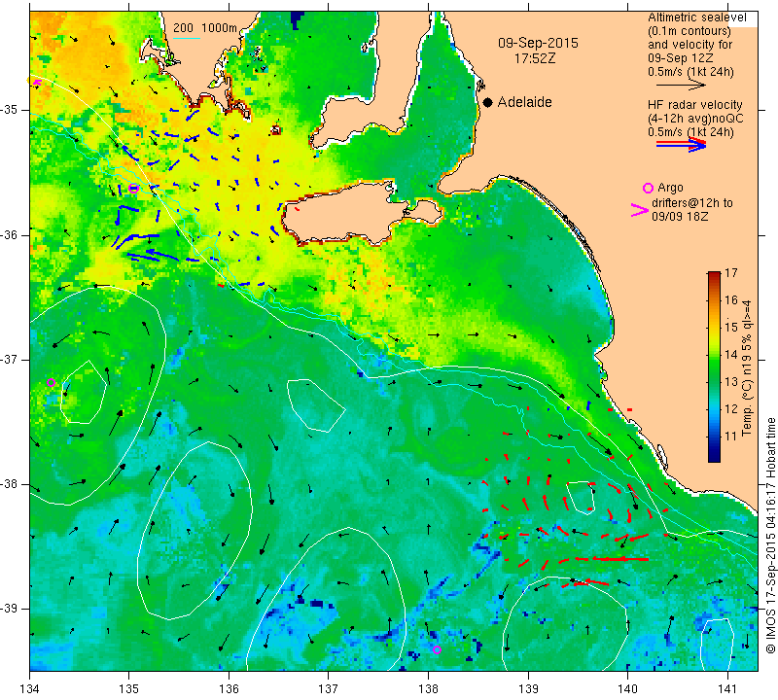Click the 'HF radar velocity' legend text

coord(694,105)
